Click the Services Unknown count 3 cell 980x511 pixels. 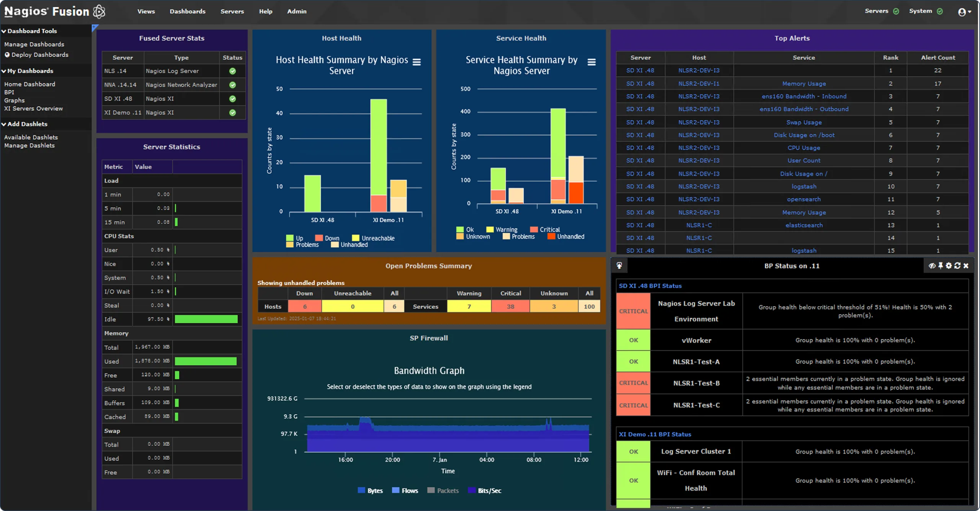554,306
